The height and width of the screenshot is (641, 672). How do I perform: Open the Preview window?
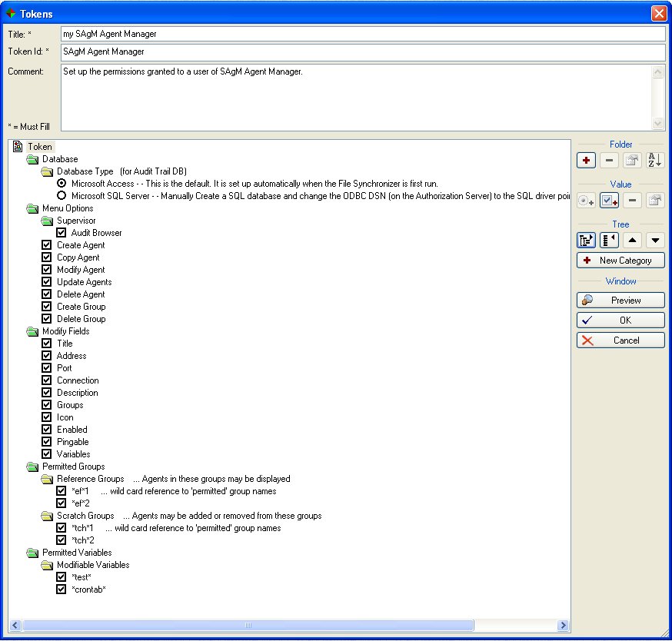620,301
